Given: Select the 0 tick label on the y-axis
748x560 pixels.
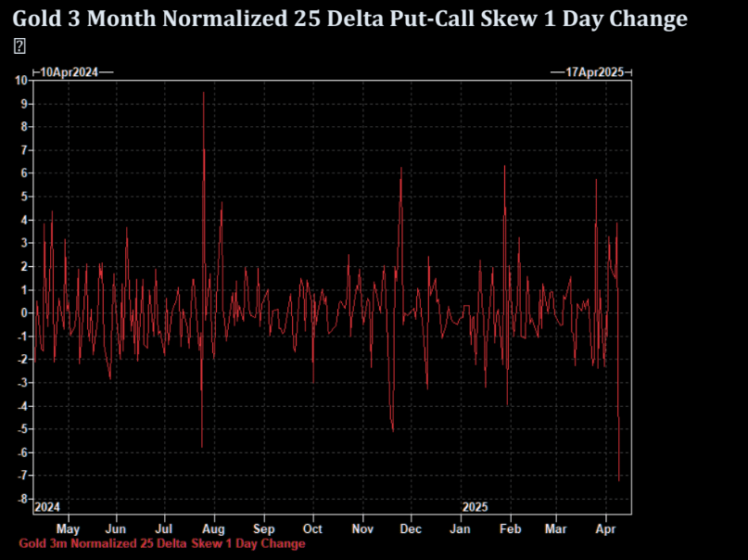Looking at the screenshot, I should click(x=24, y=312).
